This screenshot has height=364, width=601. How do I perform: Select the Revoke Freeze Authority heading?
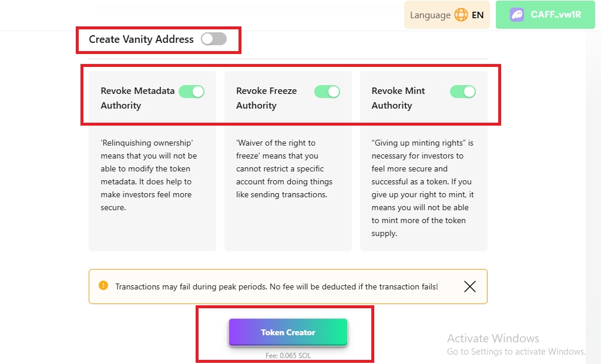point(266,98)
